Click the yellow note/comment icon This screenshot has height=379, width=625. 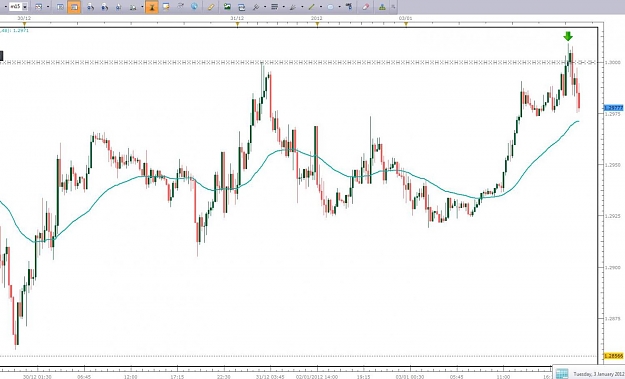[166, 6]
